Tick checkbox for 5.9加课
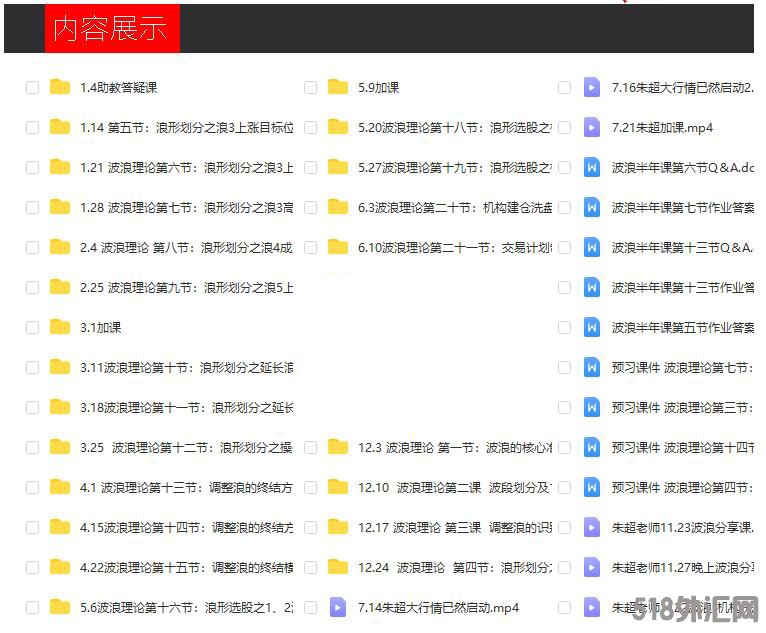The height and width of the screenshot is (633, 766). click(310, 87)
